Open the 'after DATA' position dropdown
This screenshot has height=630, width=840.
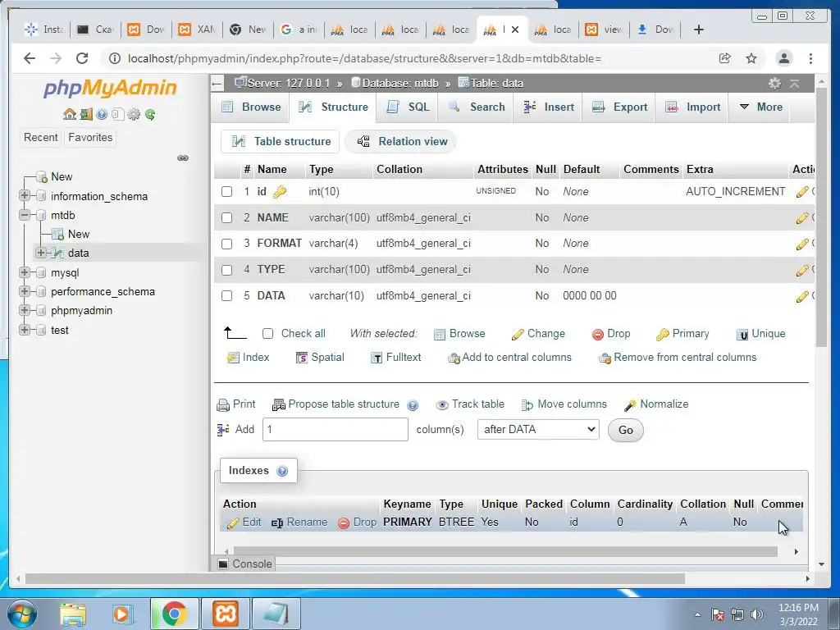(x=538, y=430)
